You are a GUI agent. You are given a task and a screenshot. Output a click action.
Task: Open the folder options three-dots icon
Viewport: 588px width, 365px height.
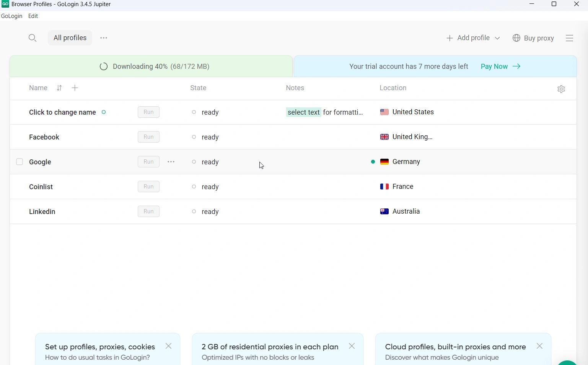pyautogui.click(x=104, y=38)
